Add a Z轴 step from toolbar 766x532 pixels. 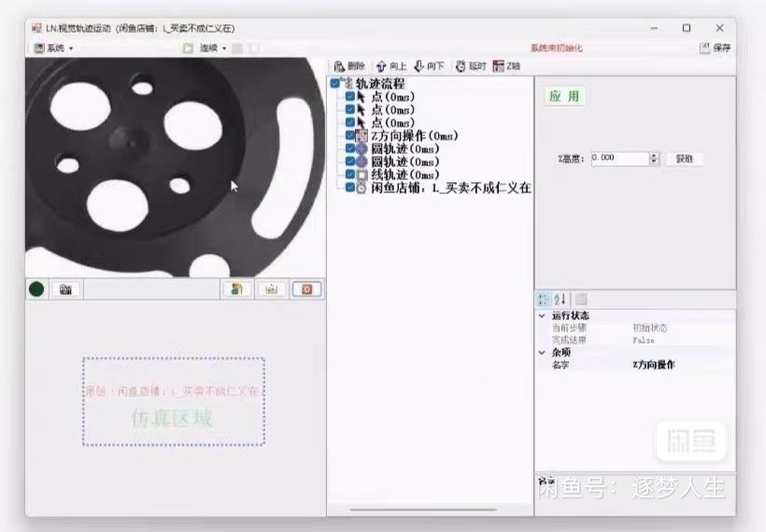(506, 66)
